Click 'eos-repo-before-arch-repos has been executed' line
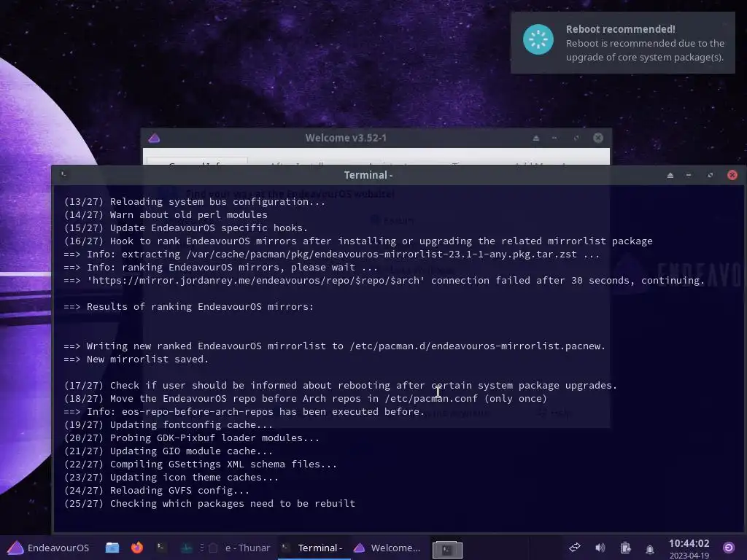This screenshot has height=560, width=747. pos(244,412)
